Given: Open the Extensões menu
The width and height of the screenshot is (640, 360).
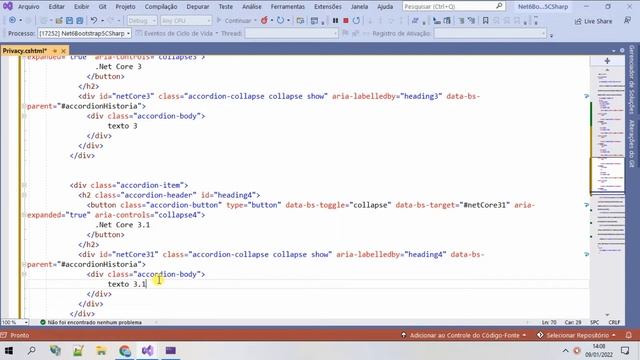Looking at the screenshot, I should click(x=328, y=7).
